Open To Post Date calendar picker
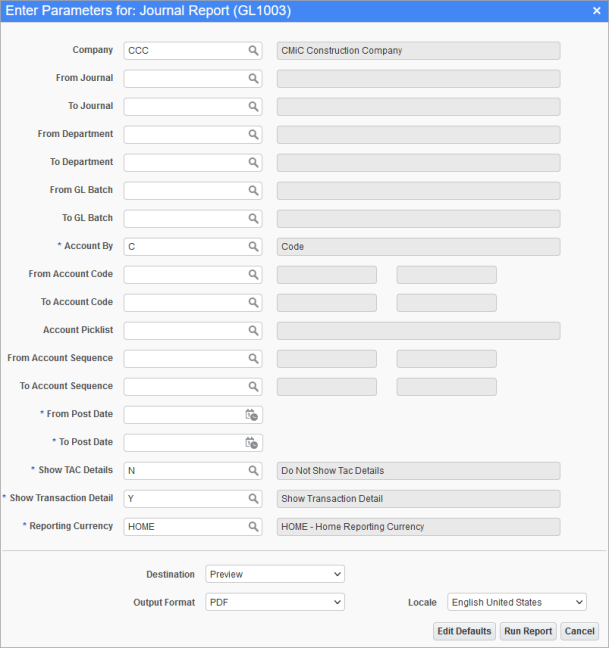Image resolution: width=609 pixels, height=648 pixels. (x=252, y=443)
